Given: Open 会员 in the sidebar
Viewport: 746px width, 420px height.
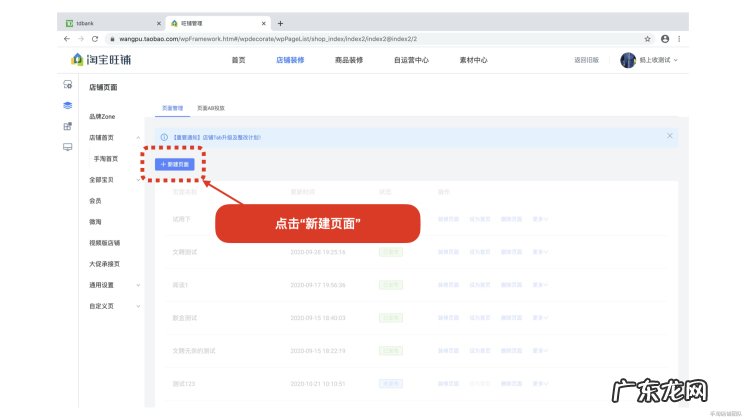Looking at the screenshot, I should (x=95, y=201).
